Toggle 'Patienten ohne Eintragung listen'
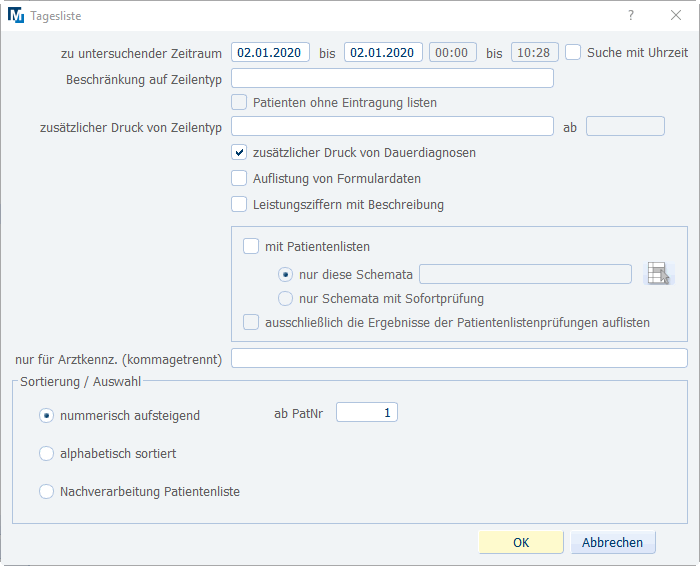This screenshot has width=700, height=566. click(x=239, y=102)
